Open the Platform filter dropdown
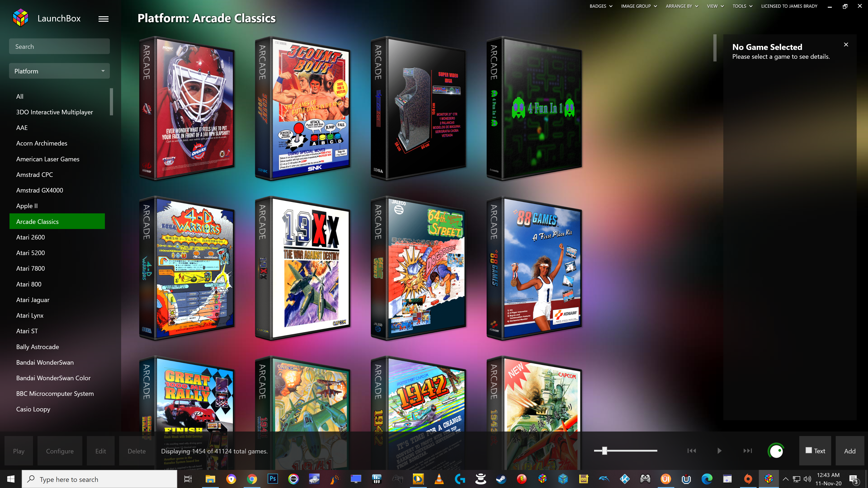Screen dimensions: 868x488 point(59,71)
